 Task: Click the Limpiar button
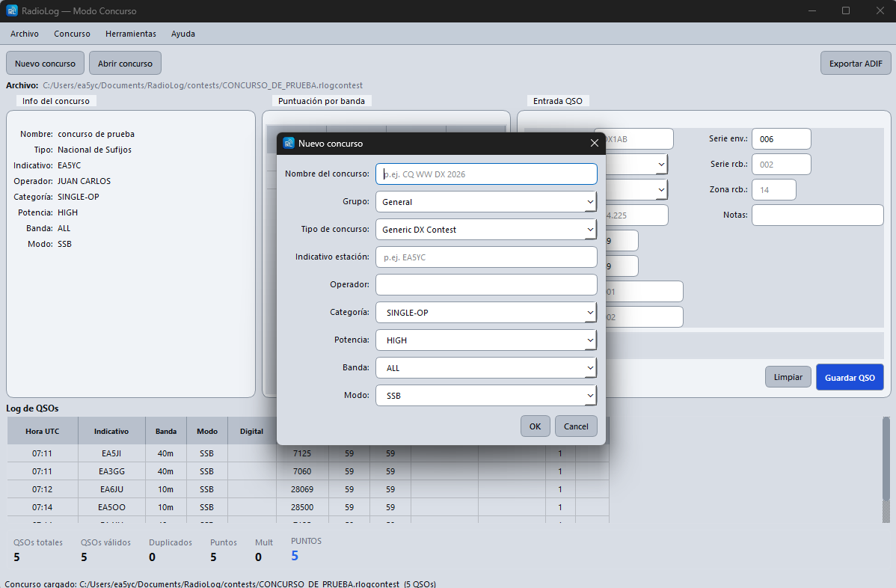click(x=788, y=377)
